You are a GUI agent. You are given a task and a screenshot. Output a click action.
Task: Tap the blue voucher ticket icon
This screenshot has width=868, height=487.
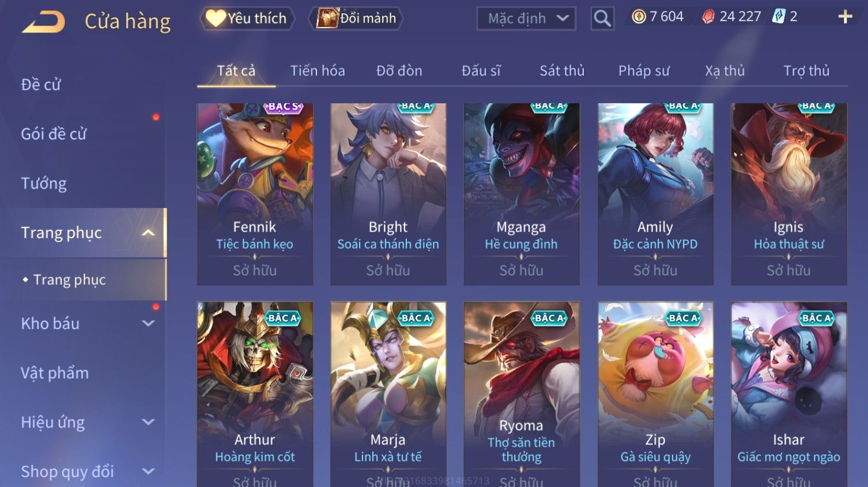(779, 17)
